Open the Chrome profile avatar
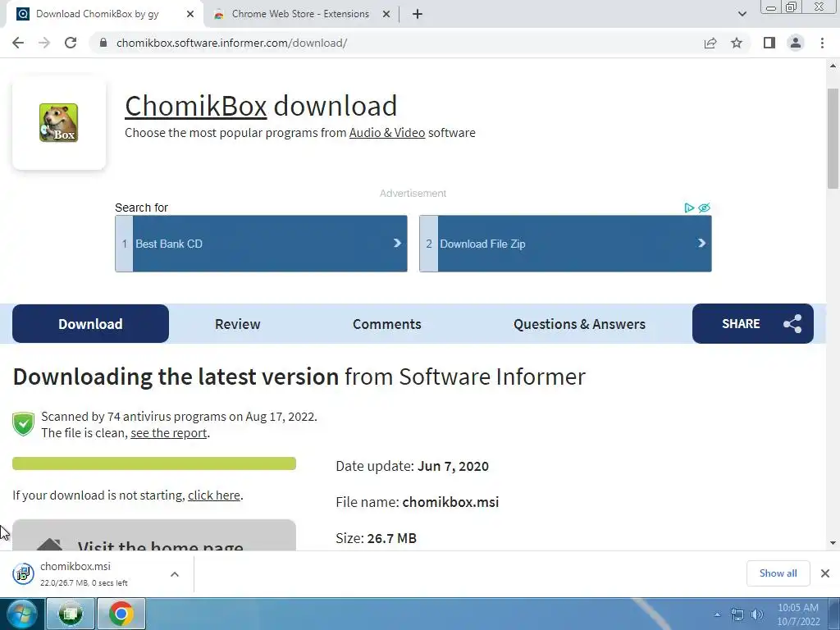The image size is (840, 630). tap(796, 43)
